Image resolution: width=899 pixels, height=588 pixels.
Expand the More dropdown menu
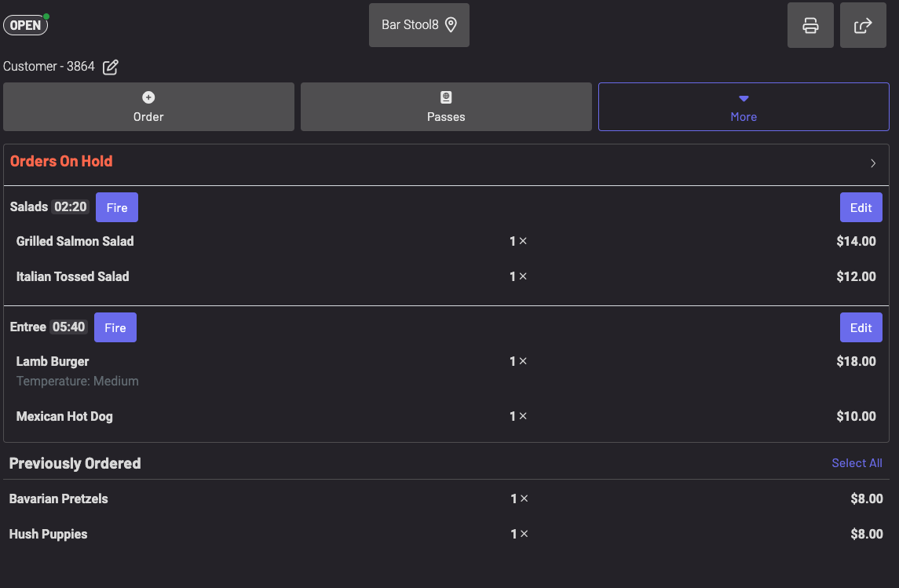point(744,107)
